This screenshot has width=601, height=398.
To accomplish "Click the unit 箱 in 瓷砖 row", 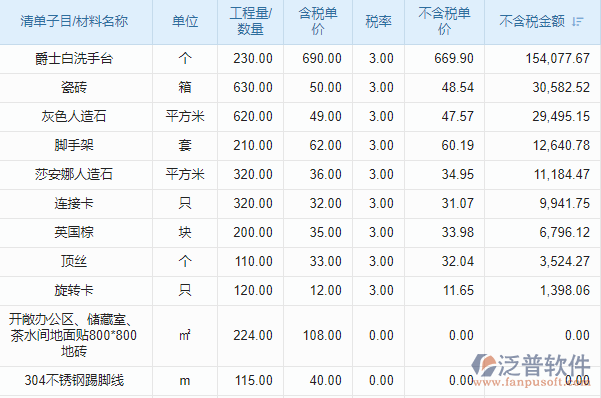I will [185, 87].
